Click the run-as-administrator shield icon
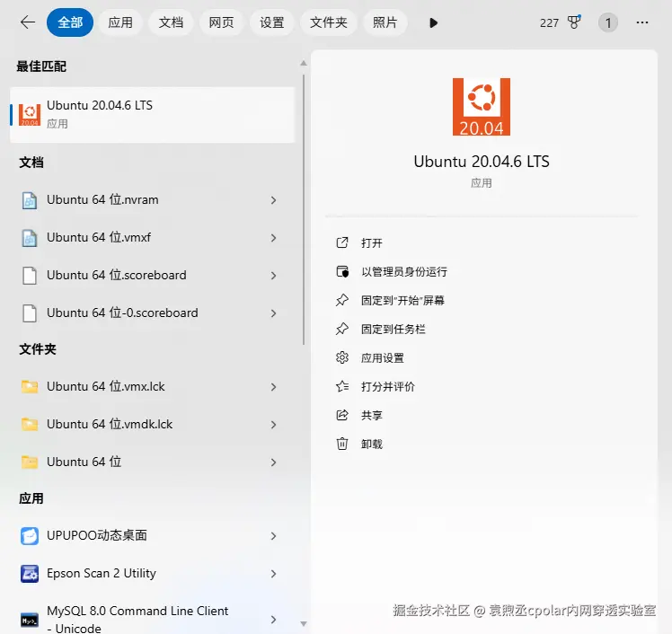This screenshot has height=634, width=672. (x=342, y=271)
